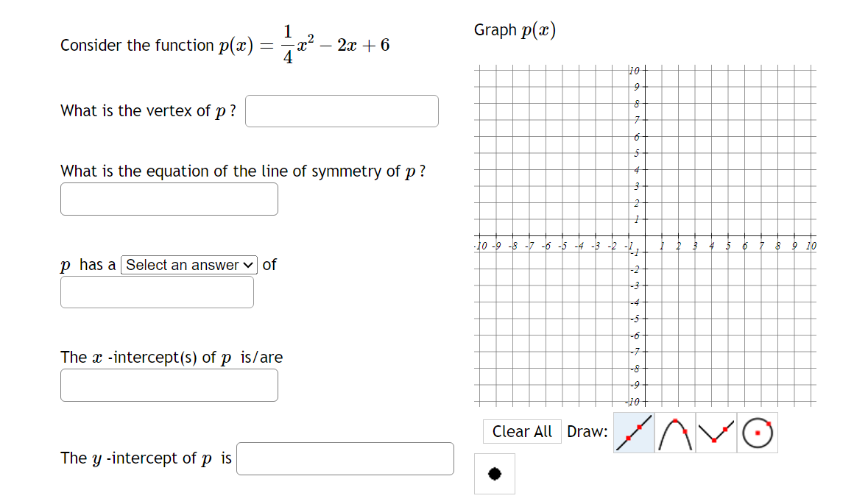The image size is (854, 504).
Task: Select the x-intercept(s) answer box
Action: 169,385
